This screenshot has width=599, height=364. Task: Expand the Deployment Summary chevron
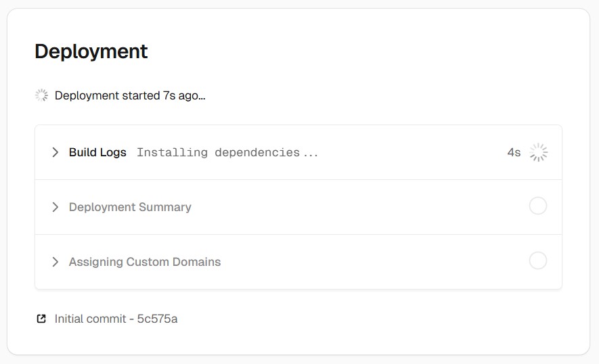click(x=56, y=207)
